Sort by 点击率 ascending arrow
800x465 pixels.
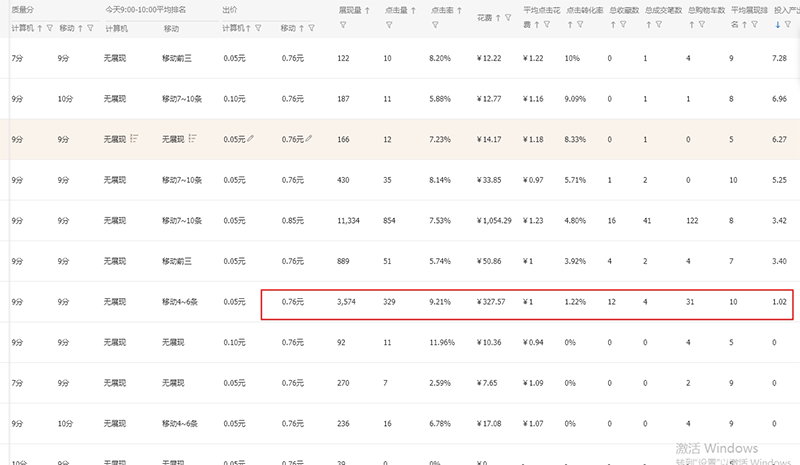pos(459,10)
